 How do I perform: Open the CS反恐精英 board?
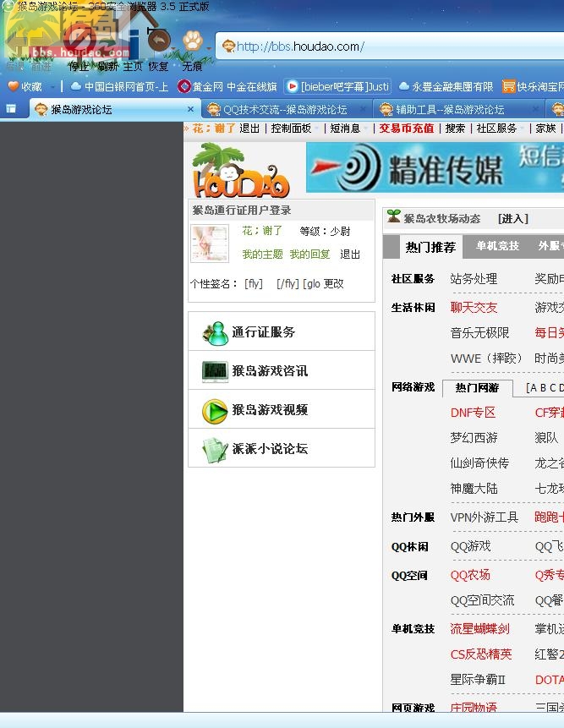pyautogui.click(x=481, y=654)
